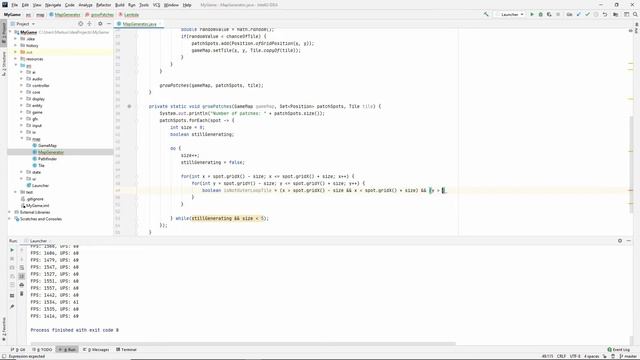Click the expand all icon in Project panel header
This screenshot has width=640, height=360.
click(x=89, y=24)
